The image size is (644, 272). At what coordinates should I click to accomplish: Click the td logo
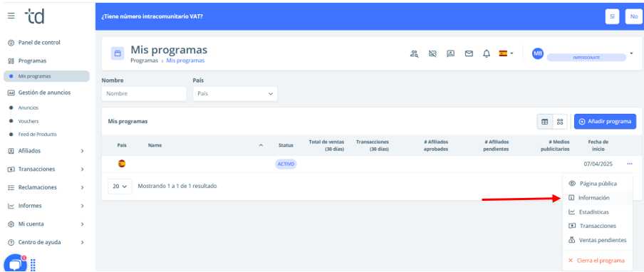pyautogui.click(x=34, y=16)
